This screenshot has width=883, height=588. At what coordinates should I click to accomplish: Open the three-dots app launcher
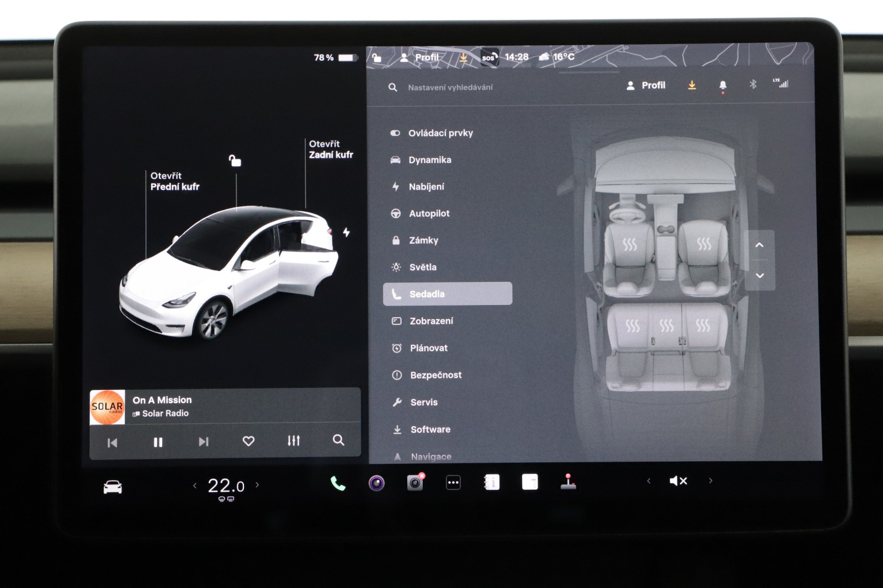453,483
